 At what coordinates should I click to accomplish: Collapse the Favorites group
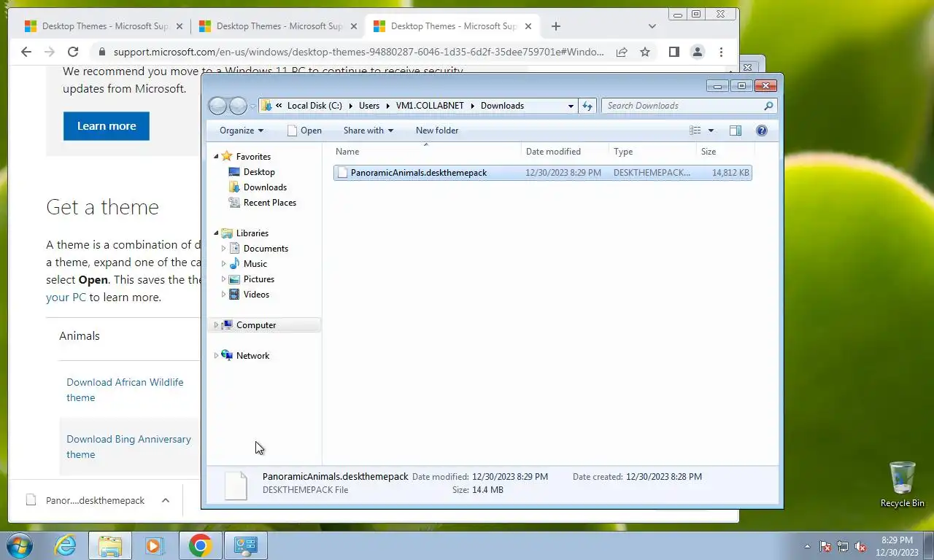point(216,157)
